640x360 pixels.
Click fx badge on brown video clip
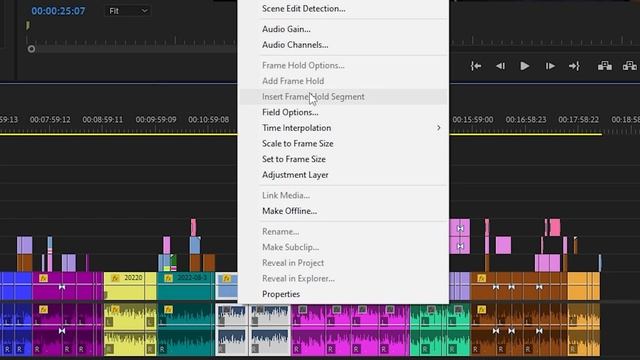(482, 278)
